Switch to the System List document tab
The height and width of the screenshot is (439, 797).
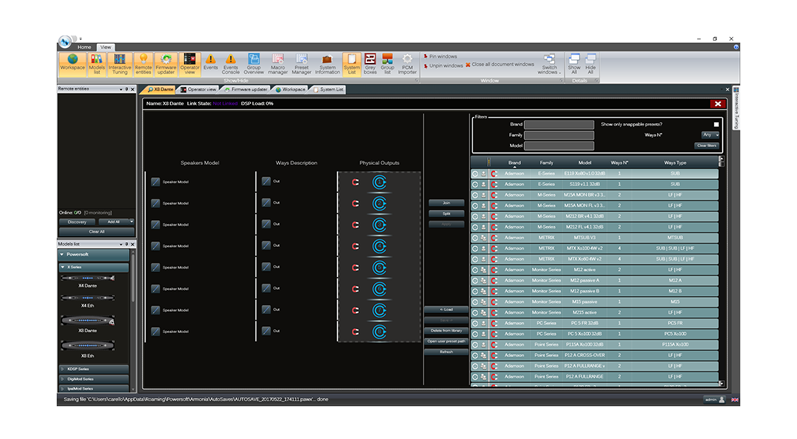(x=328, y=89)
